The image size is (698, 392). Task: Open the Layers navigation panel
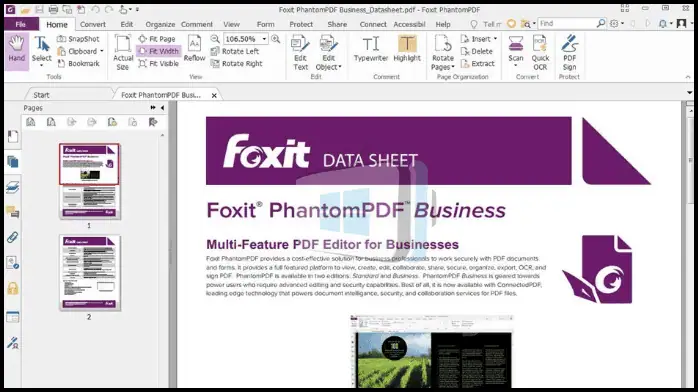pyautogui.click(x=12, y=187)
